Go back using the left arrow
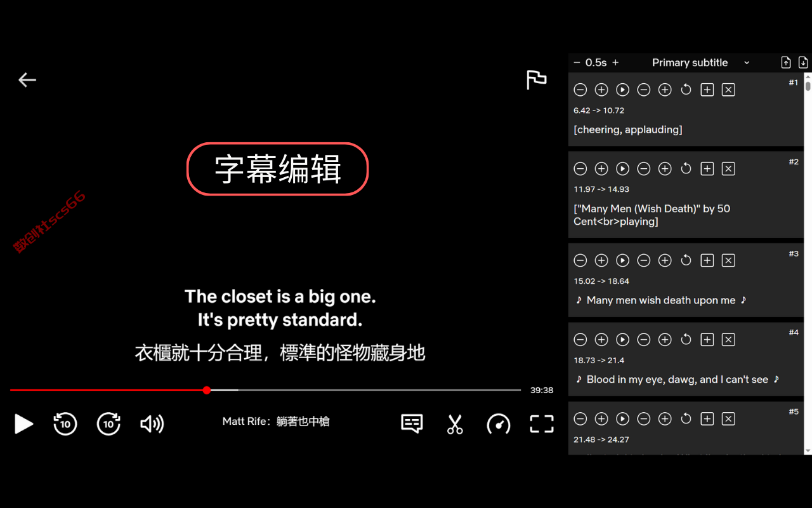812x508 pixels. pyautogui.click(x=27, y=79)
